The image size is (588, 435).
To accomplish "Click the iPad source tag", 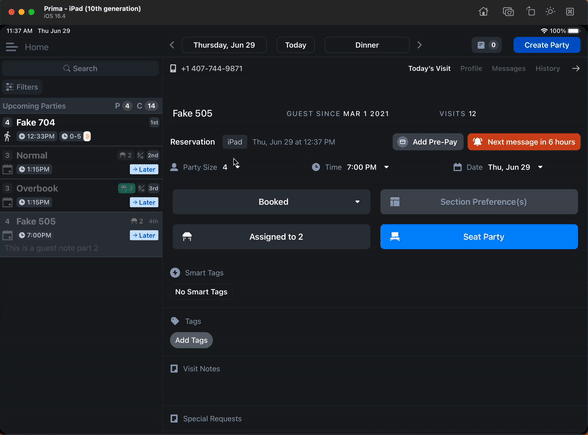I will (x=235, y=142).
